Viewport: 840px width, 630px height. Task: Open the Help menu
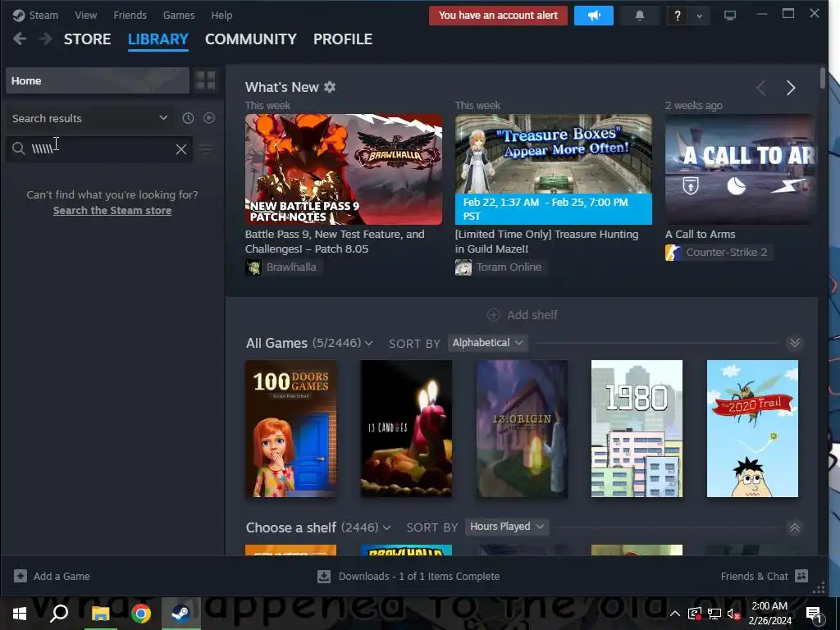pyautogui.click(x=221, y=15)
